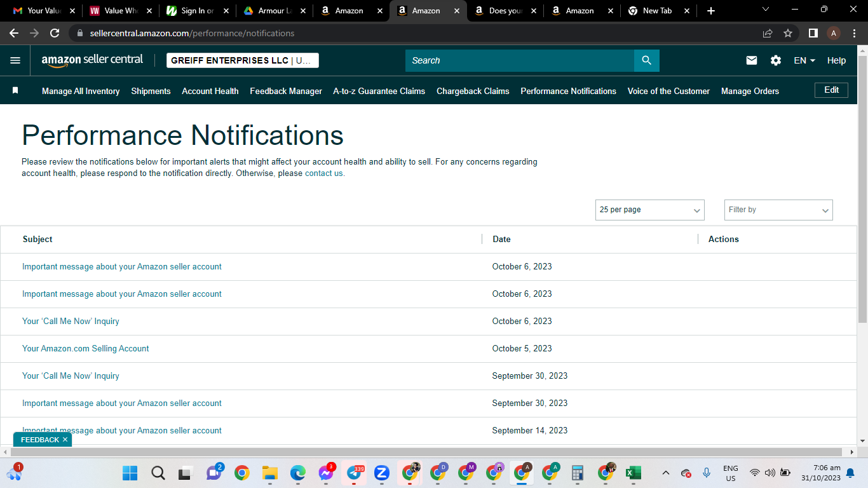Viewport: 868px width, 488px height.
Task: Go back to the previous page
Action: point(14,33)
